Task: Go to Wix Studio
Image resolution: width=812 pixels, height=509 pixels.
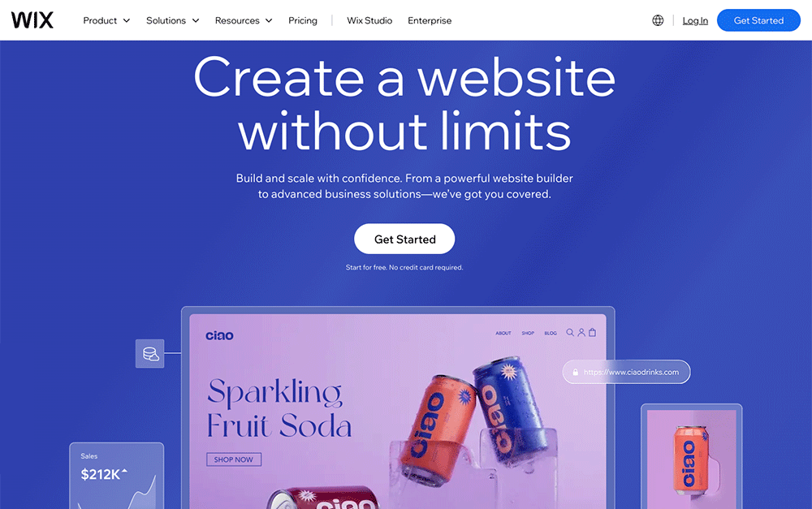Action: click(369, 20)
